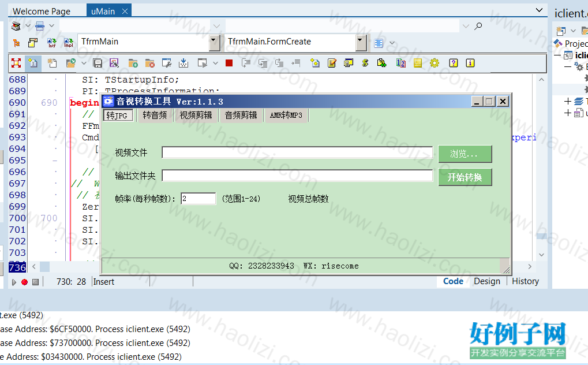Viewport: 588px width, 365px height.
Task: Click the red record macro button
Action: [x=24, y=282]
